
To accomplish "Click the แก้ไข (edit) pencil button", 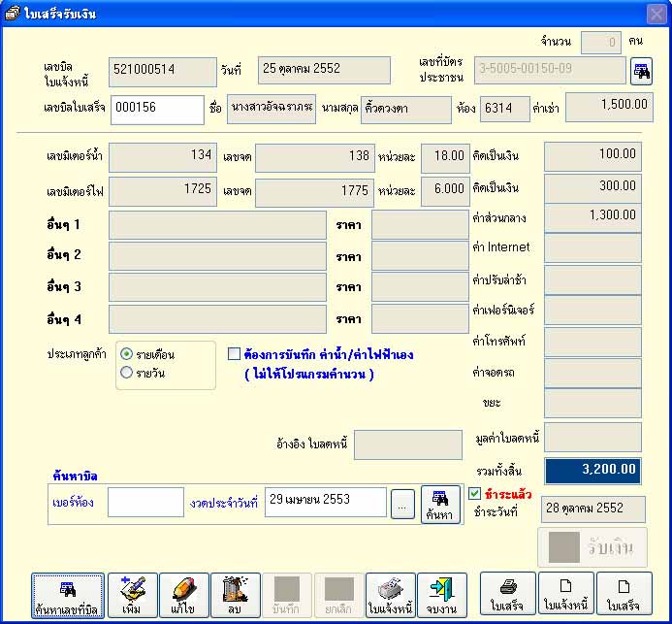I will 184,596.
